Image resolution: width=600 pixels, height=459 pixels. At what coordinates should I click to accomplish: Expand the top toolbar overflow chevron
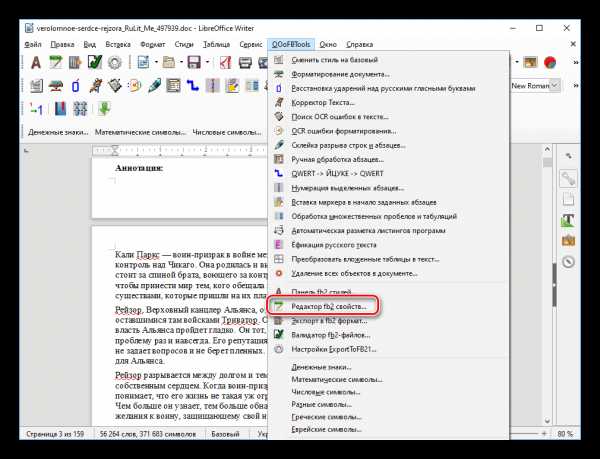pyautogui.click(x=575, y=62)
